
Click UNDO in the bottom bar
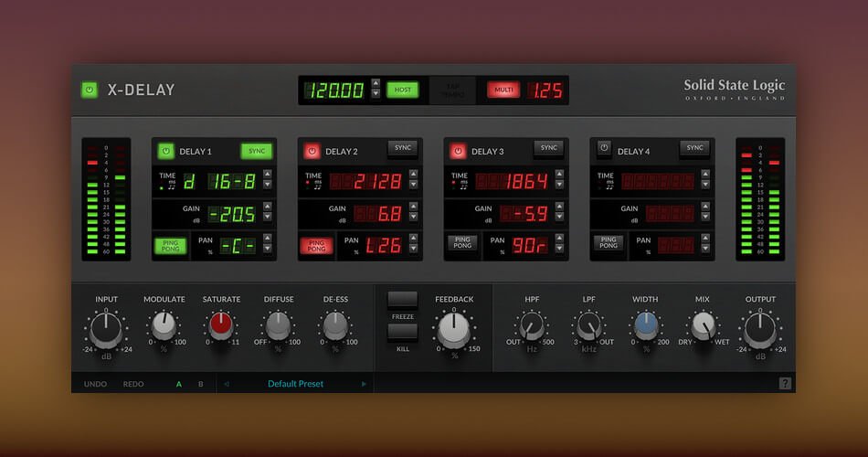tap(95, 384)
